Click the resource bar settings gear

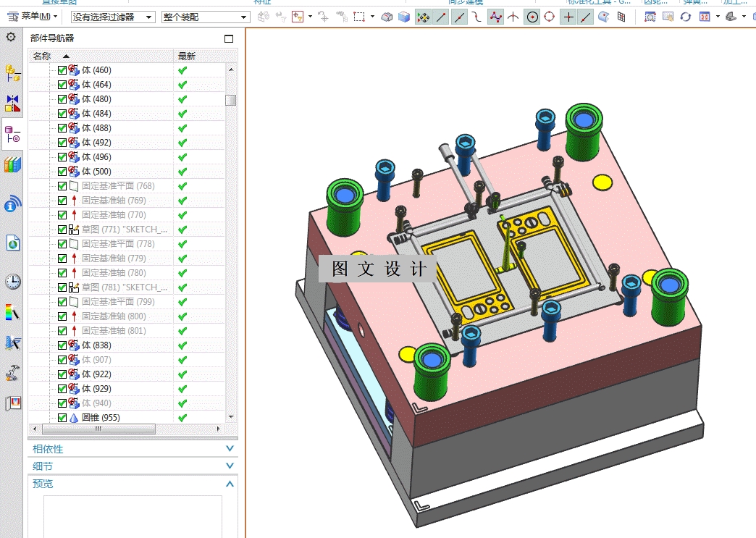[x=11, y=37]
